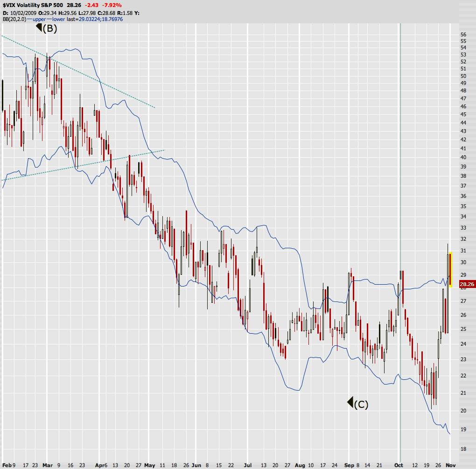
Task: Click the 'upper' Bollinger band legend
Action: 39,19
